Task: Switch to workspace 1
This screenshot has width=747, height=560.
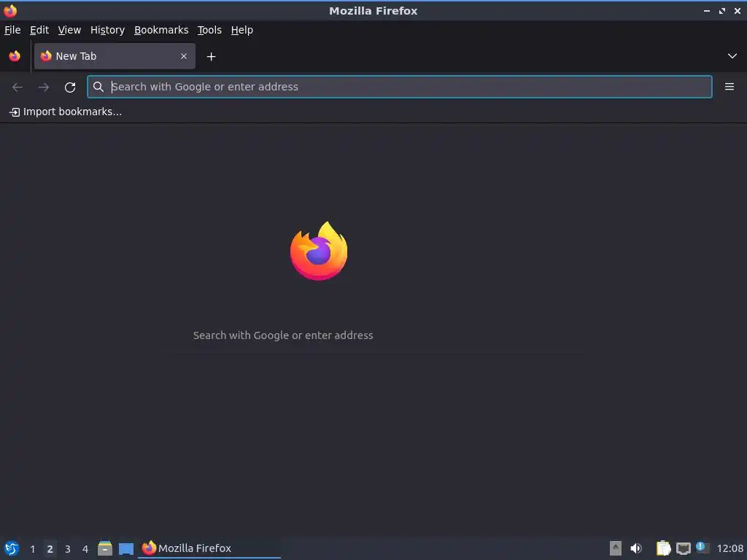Action: coord(32,548)
